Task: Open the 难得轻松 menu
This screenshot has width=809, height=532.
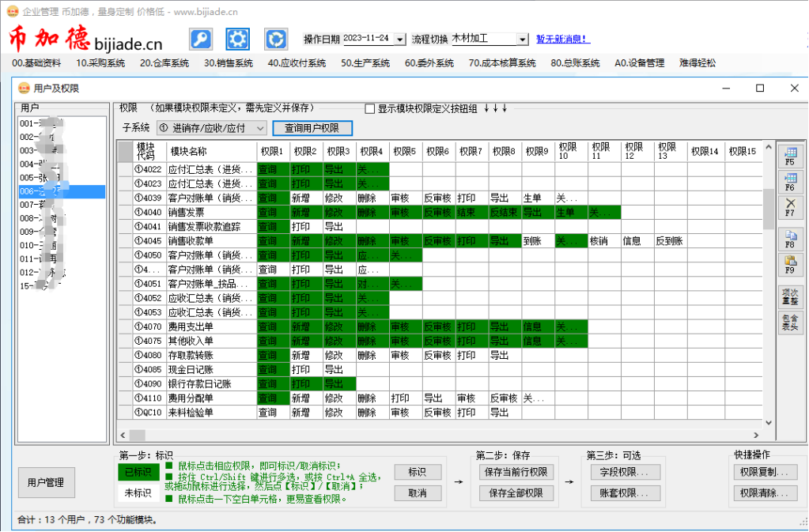Action: pos(697,63)
